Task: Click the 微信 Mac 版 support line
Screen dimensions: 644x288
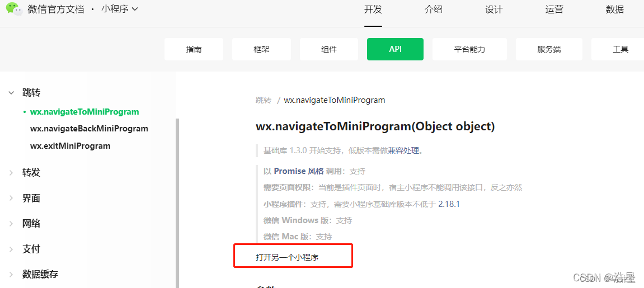Action: pyautogui.click(x=297, y=237)
